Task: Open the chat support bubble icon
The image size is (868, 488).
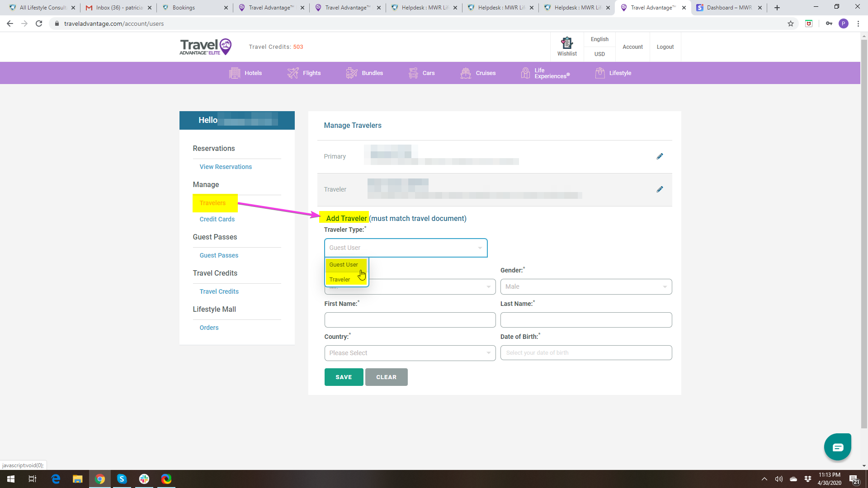Action: click(837, 447)
